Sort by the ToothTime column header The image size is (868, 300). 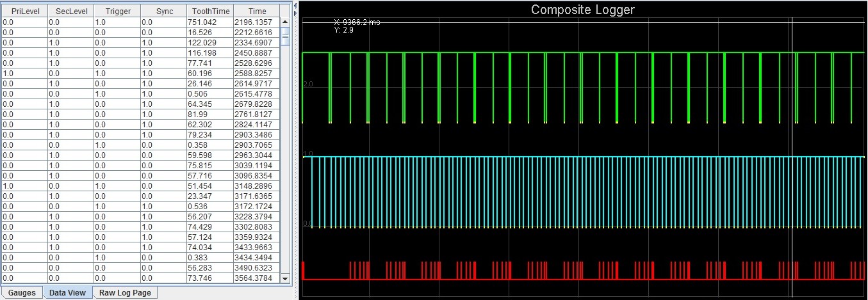pyautogui.click(x=210, y=11)
